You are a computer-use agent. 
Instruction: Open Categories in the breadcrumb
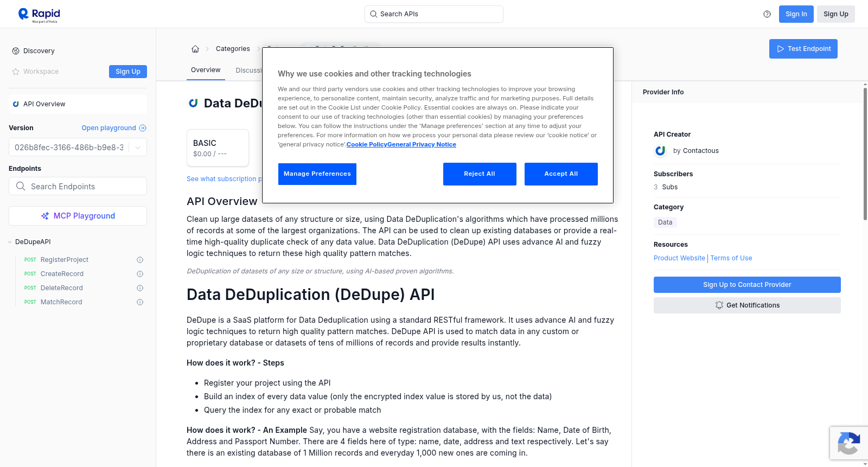(233, 49)
